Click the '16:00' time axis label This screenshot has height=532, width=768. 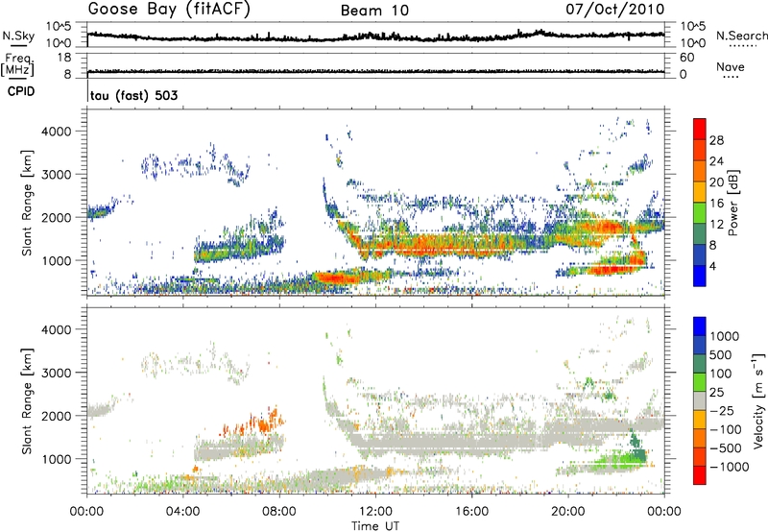tap(471, 512)
